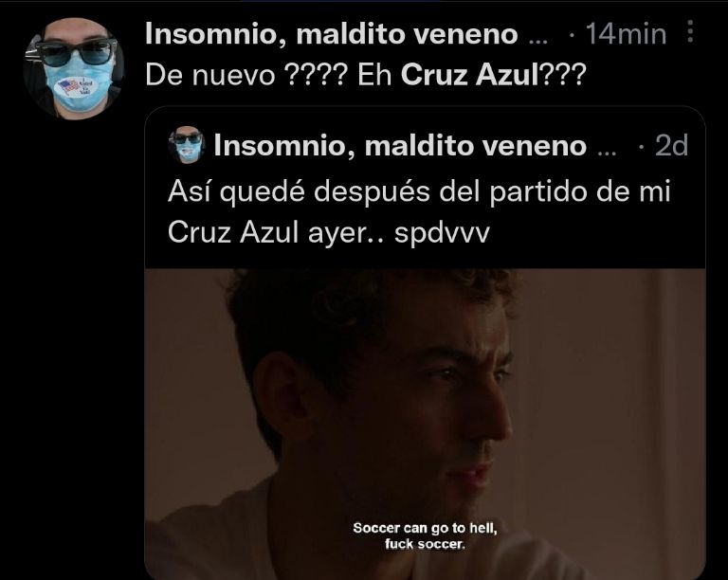Open the small avatar inside the quoted tweet

coord(187,145)
